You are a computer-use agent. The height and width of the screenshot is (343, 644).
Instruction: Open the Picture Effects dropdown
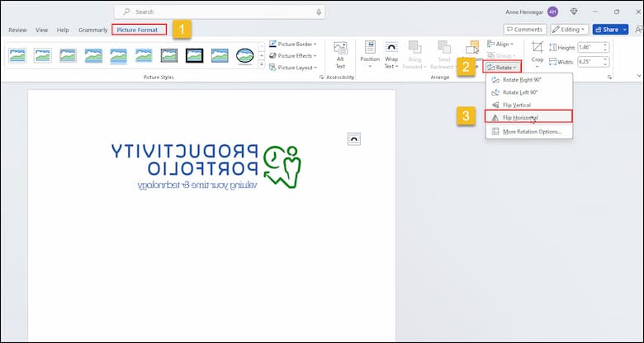293,56
